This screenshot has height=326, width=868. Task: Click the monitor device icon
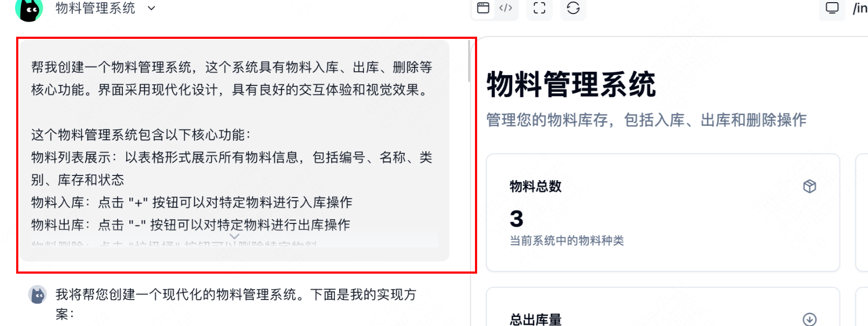coord(832,8)
